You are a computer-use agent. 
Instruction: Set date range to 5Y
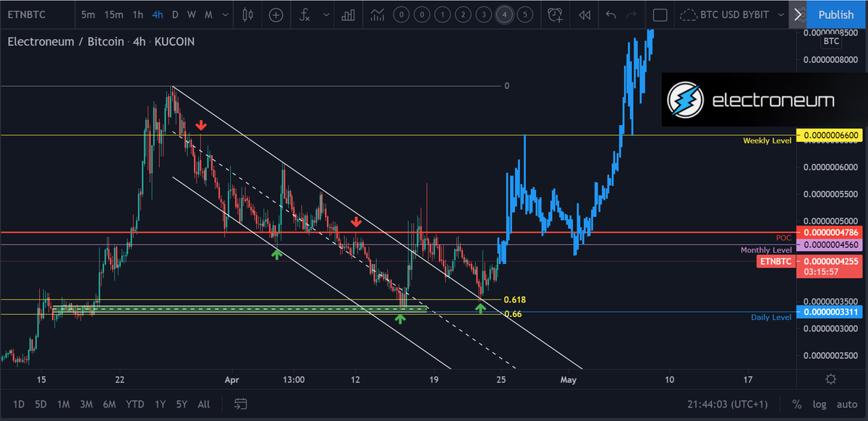[182, 404]
